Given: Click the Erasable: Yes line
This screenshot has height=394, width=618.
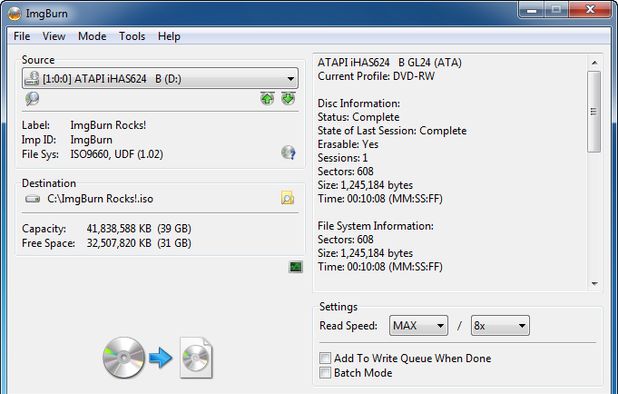Looking at the screenshot, I should pyautogui.click(x=348, y=144).
